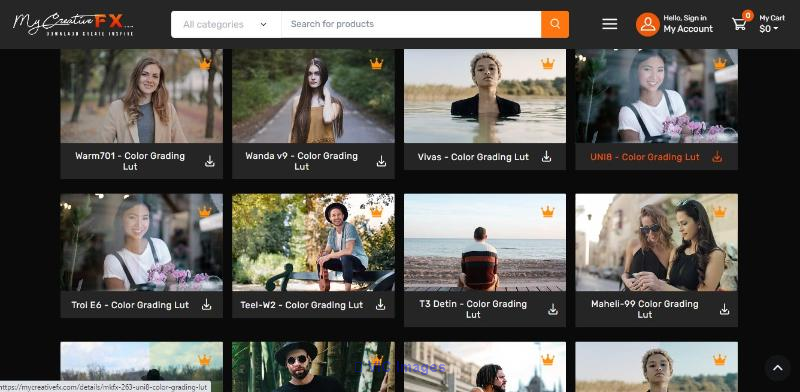Click crown badge on Teel-W2 thumbnail

coord(377,211)
